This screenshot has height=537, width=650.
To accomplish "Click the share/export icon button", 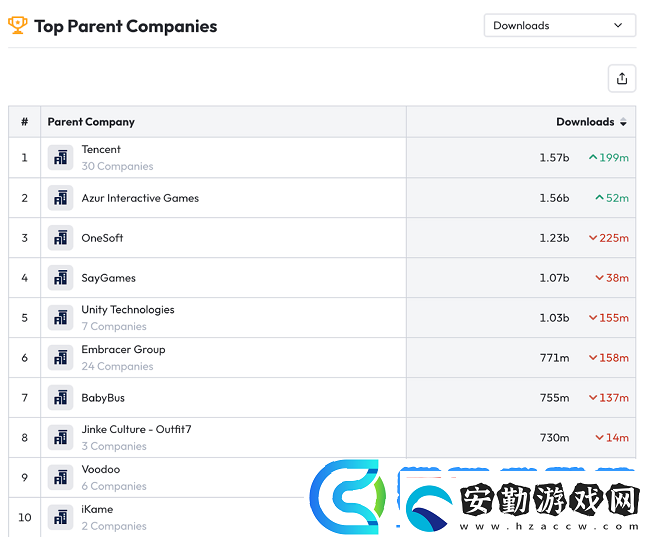I will pos(621,78).
